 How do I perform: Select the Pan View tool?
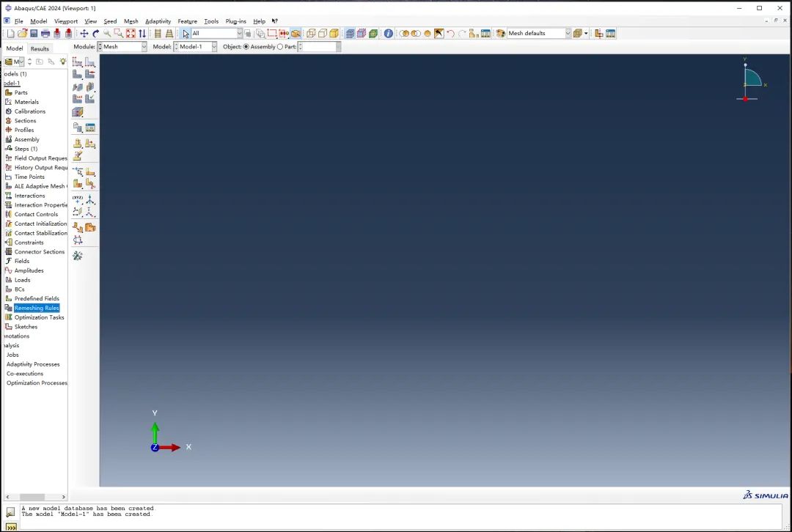click(x=84, y=33)
